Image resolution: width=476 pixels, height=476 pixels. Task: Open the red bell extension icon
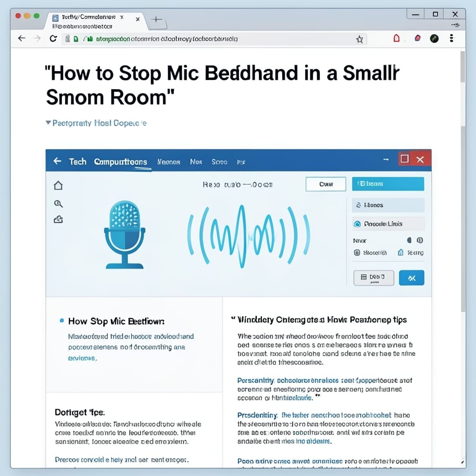click(397, 38)
